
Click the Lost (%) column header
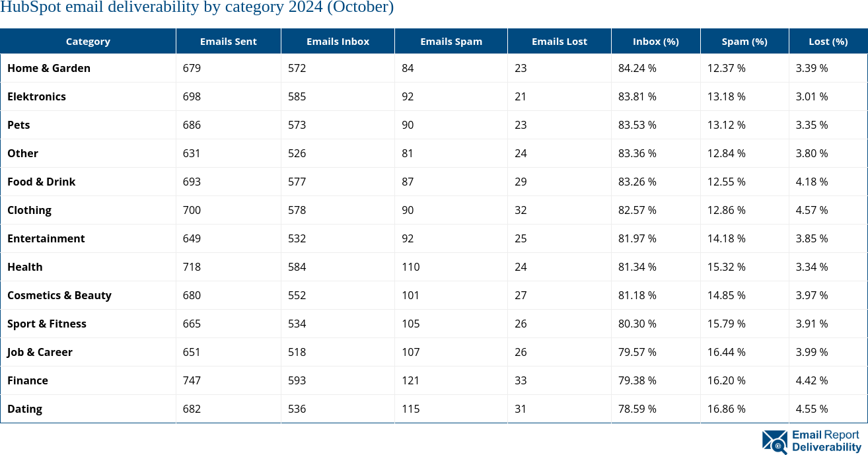coord(828,41)
